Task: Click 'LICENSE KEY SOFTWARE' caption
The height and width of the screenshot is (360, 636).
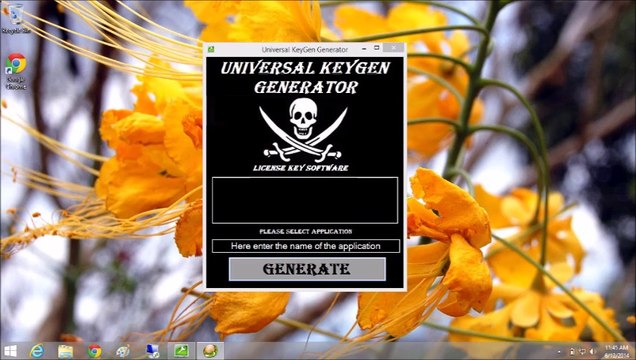Action: [301, 168]
